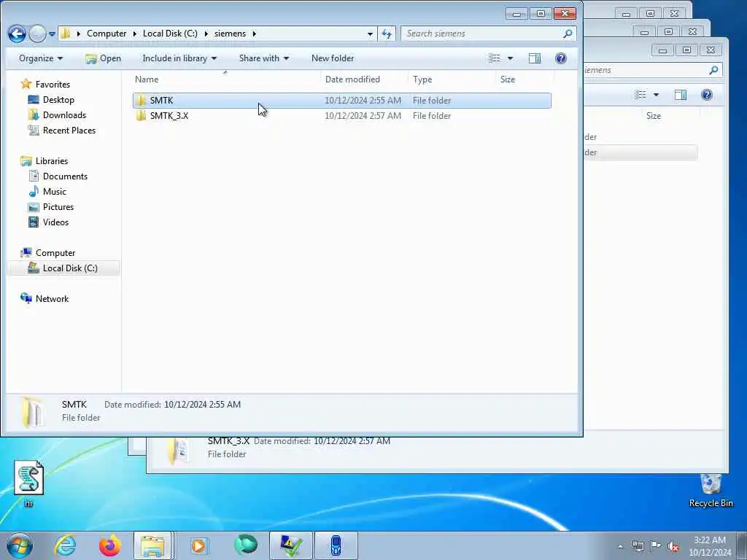
Task: Click the 10/12/2024 2:57 AM date cell
Action: (x=363, y=116)
